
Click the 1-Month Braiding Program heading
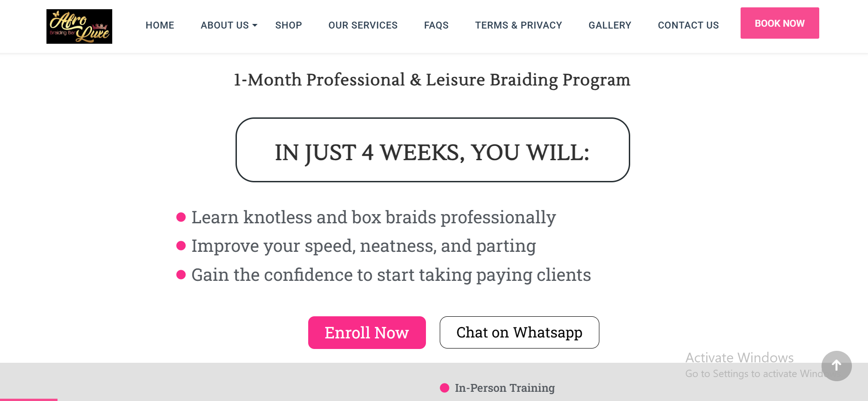pyautogui.click(x=432, y=80)
